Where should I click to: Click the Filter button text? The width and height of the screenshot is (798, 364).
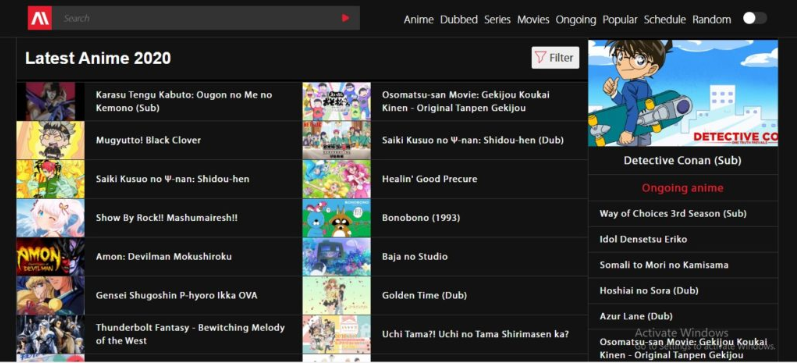coord(561,58)
